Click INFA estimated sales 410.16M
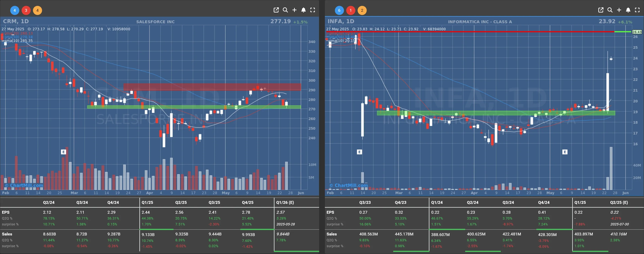This screenshot has width=644, height=254. click(618, 234)
